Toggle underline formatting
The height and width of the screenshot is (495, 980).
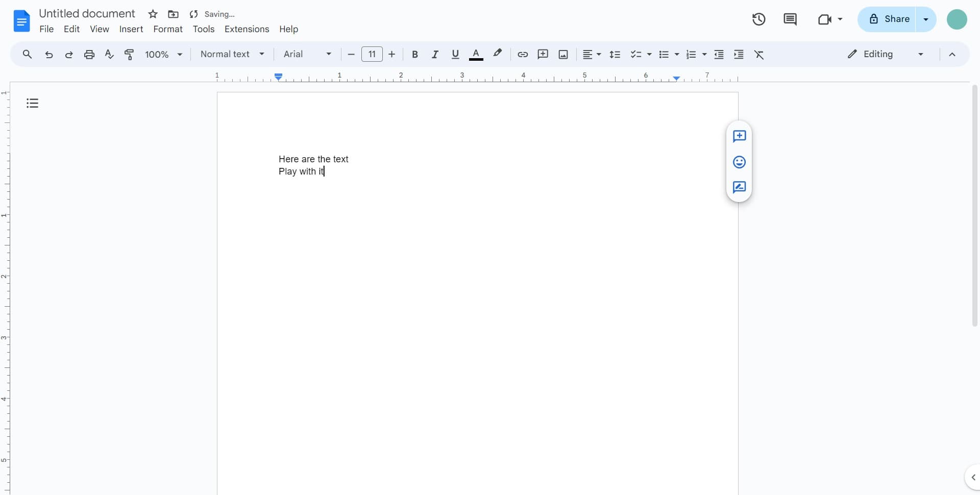click(455, 55)
